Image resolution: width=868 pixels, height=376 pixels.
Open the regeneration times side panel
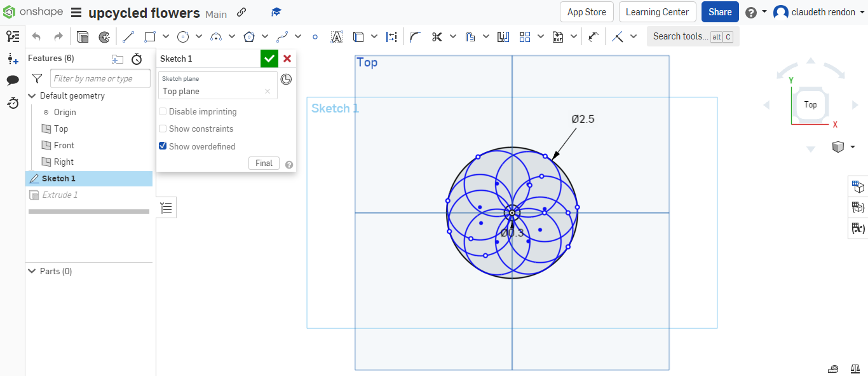click(x=13, y=102)
